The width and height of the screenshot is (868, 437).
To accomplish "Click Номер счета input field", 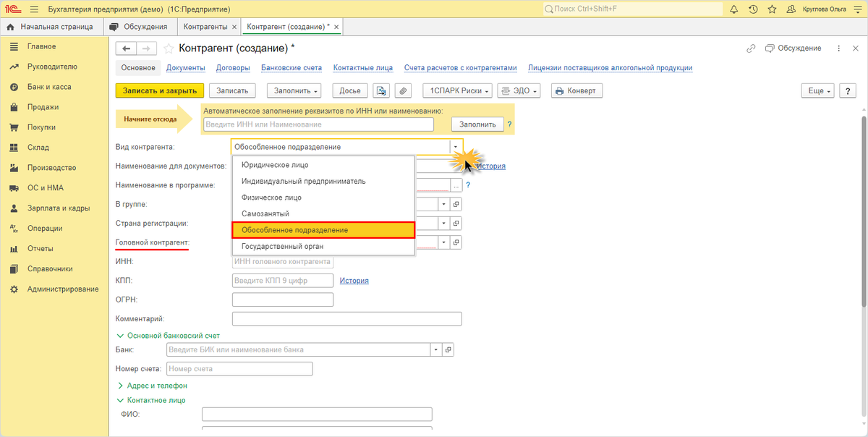I will coord(239,369).
